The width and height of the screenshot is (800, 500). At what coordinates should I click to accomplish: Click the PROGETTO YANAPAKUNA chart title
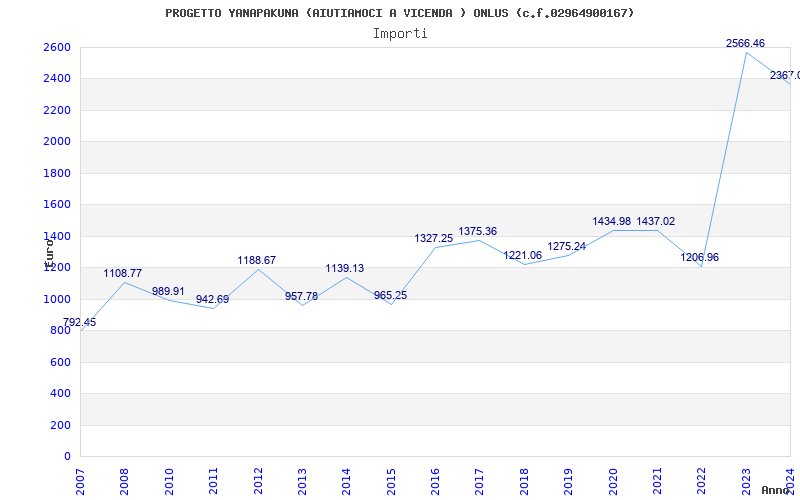(x=400, y=13)
